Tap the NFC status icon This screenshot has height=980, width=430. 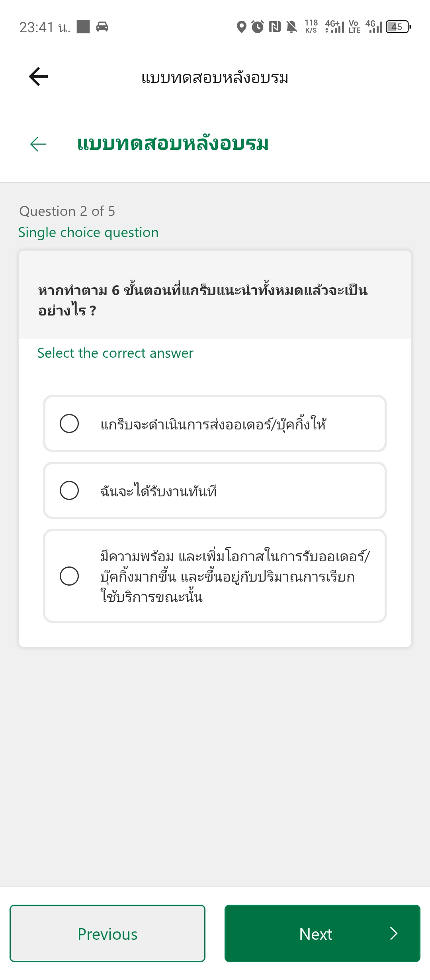tap(275, 27)
